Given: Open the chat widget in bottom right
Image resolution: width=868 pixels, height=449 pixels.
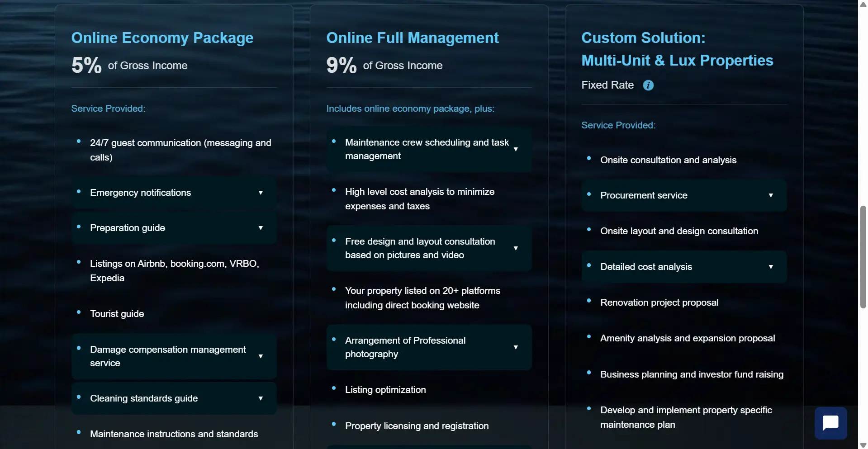Looking at the screenshot, I should point(830,423).
